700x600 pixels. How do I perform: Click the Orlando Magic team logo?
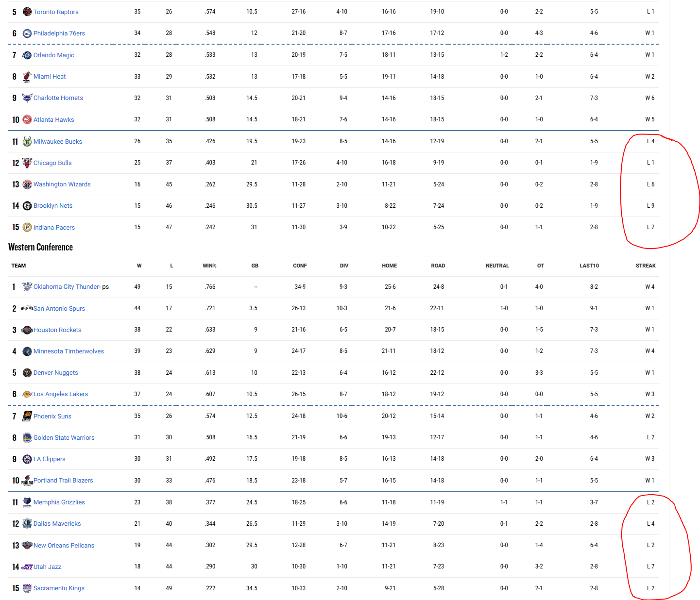tap(27, 55)
